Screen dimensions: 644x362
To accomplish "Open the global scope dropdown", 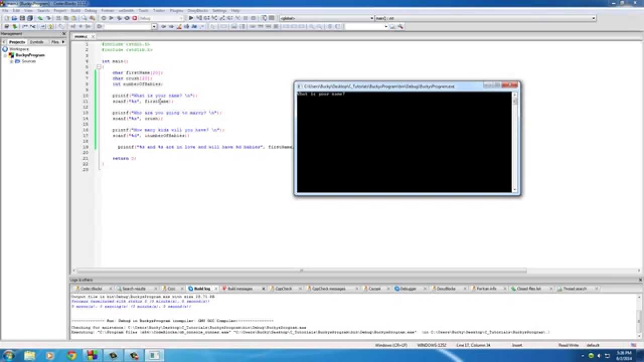I will [x=372, y=18].
